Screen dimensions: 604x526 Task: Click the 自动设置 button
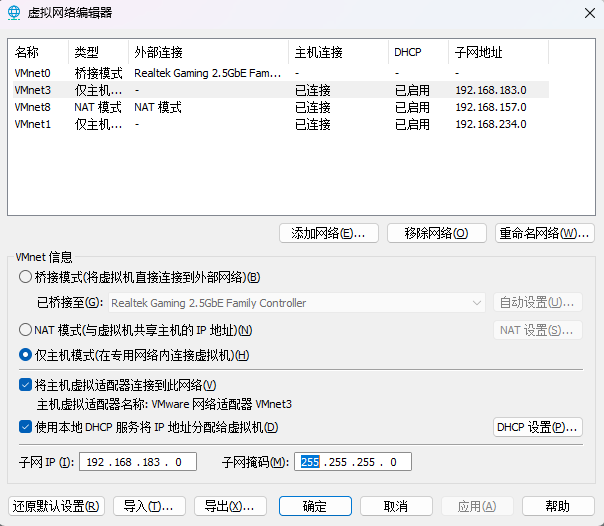pos(538,302)
